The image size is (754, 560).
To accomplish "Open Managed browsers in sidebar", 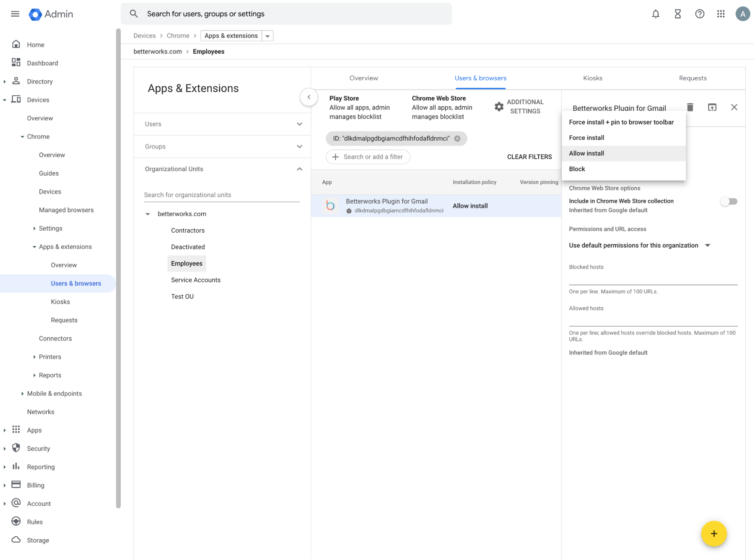I will (x=66, y=210).
